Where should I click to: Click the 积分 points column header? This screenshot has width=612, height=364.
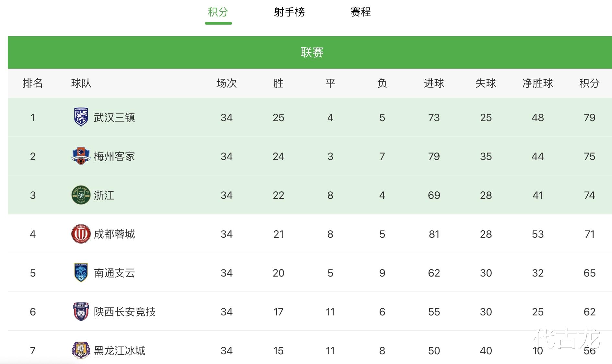pyautogui.click(x=589, y=83)
